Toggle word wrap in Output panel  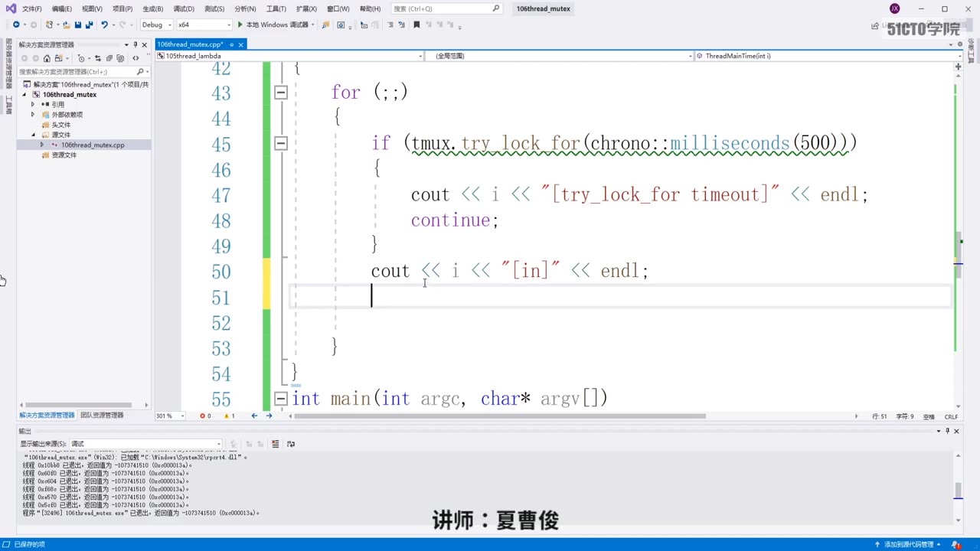[291, 444]
